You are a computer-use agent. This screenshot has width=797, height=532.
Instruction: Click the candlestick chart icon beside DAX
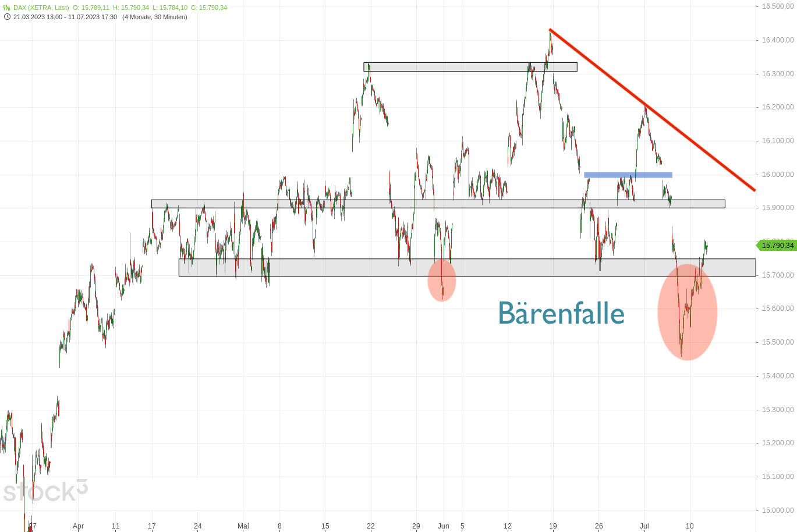pyautogui.click(x=7, y=8)
